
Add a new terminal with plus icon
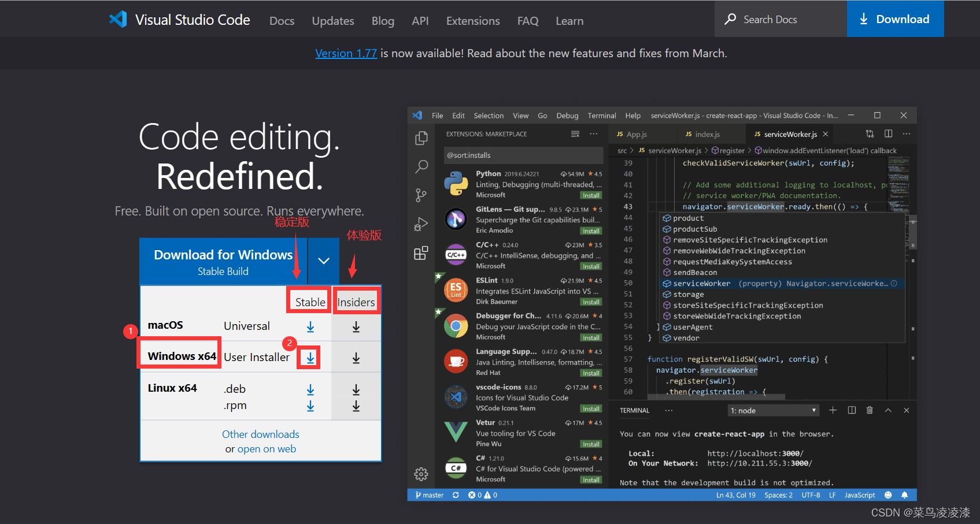[833, 410]
